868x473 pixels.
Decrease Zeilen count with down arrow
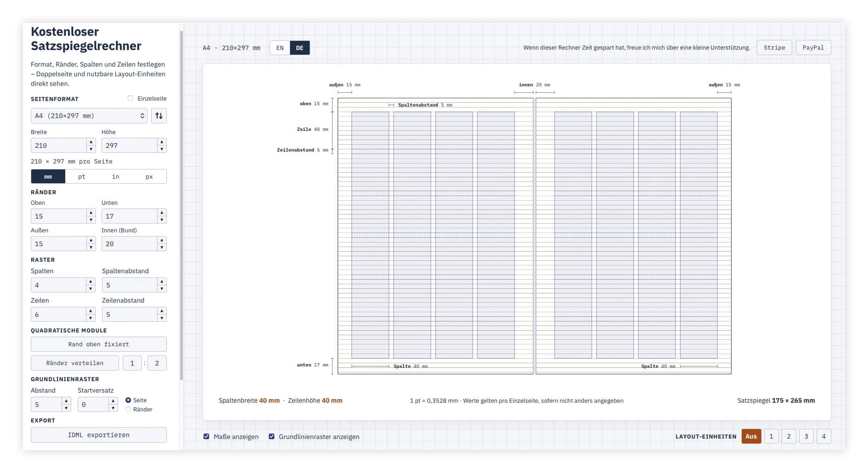point(91,318)
